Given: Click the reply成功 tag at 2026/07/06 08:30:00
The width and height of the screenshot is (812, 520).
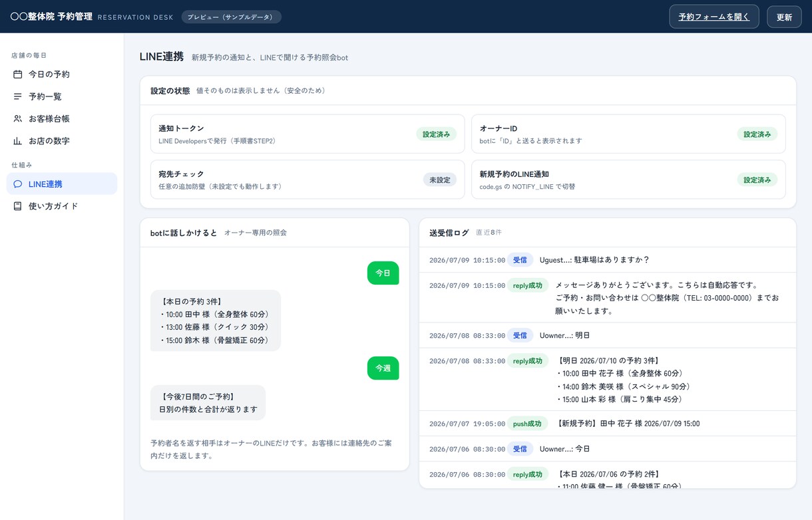Looking at the screenshot, I should [x=527, y=474].
